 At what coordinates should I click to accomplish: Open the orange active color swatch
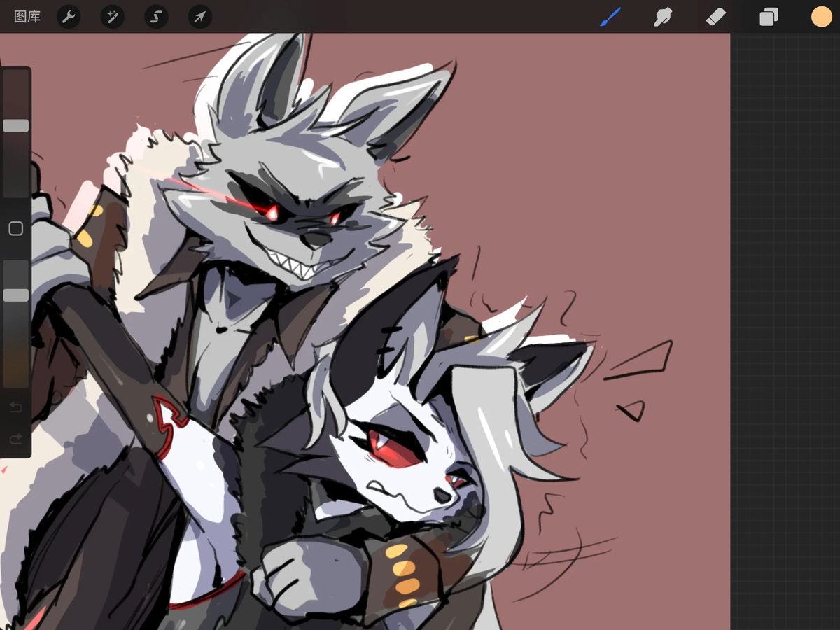(822, 17)
